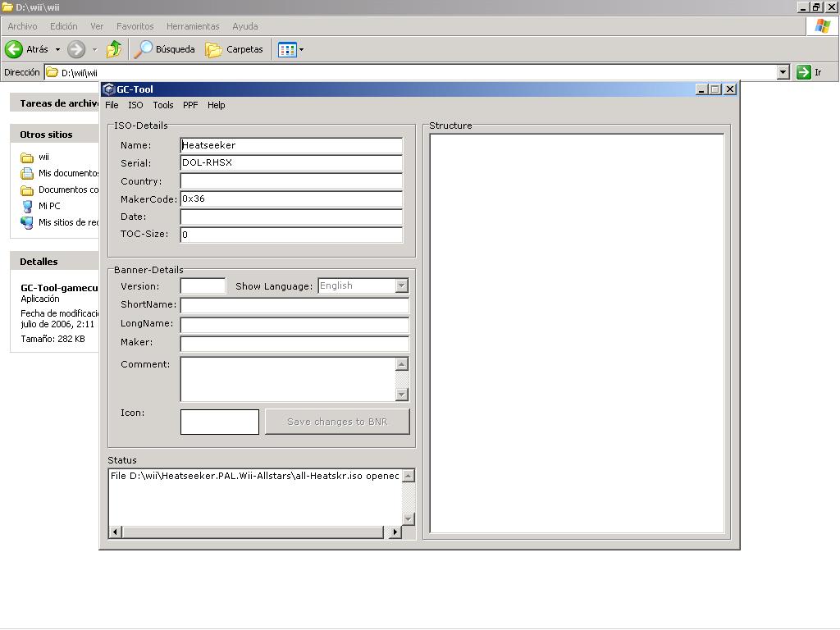Toggle the Carpetas folders pane
The width and height of the screenshot is (840, 630).
coord(235,49)
